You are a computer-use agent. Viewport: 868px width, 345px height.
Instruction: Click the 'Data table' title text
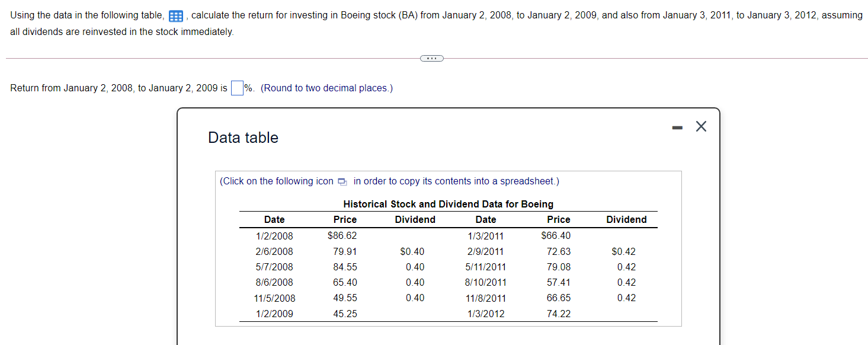[x=243, y=138]
